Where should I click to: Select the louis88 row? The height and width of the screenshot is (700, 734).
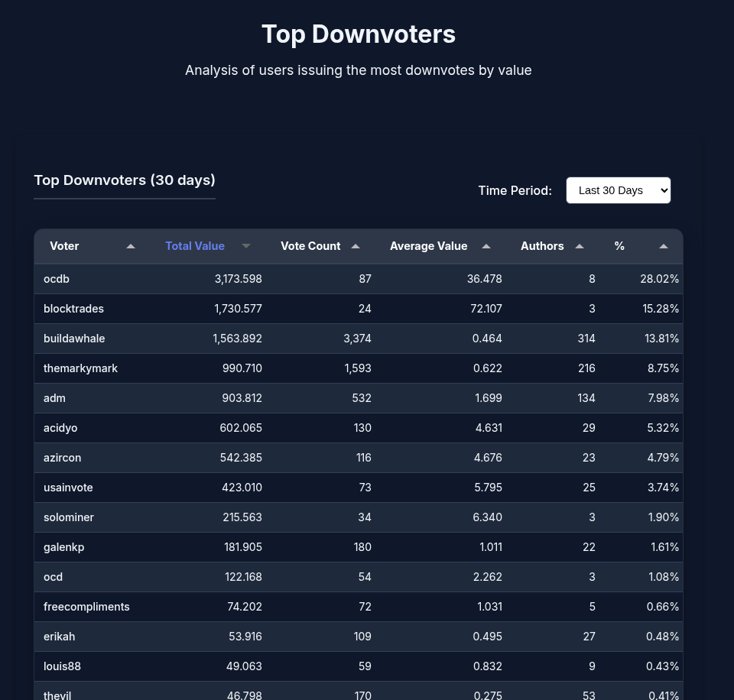point(62,666)
